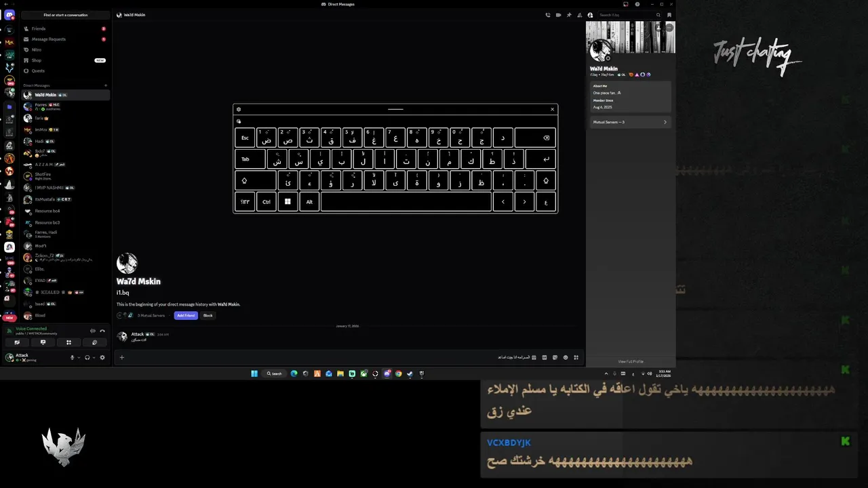868x488 pixels.
Task: Toggle noise suppression in voice panel
Action: (x=93, y=331)
